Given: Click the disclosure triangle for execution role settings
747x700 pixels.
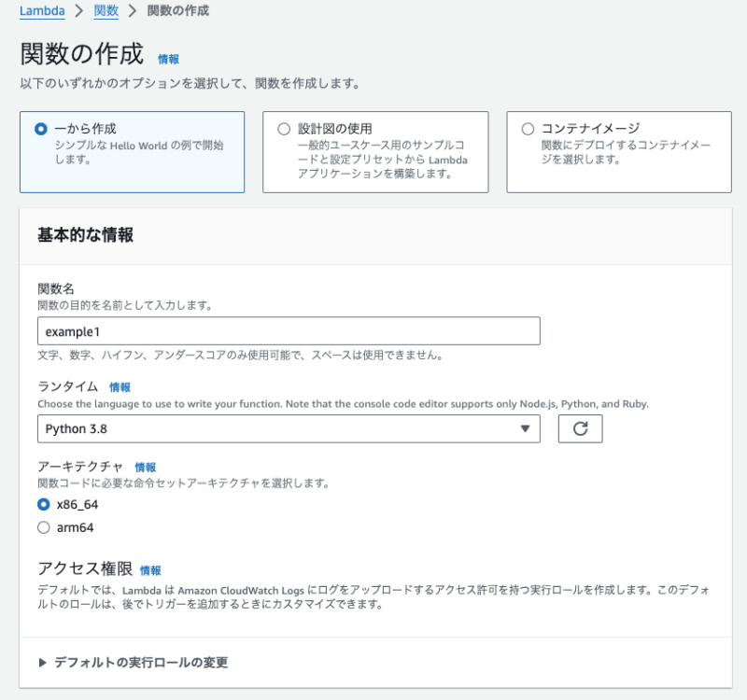Looking at the screenshot, I should 42,662.
